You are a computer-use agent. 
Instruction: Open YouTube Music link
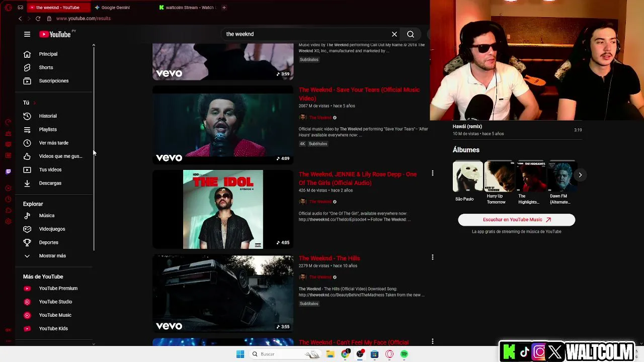tap(55, 315)
